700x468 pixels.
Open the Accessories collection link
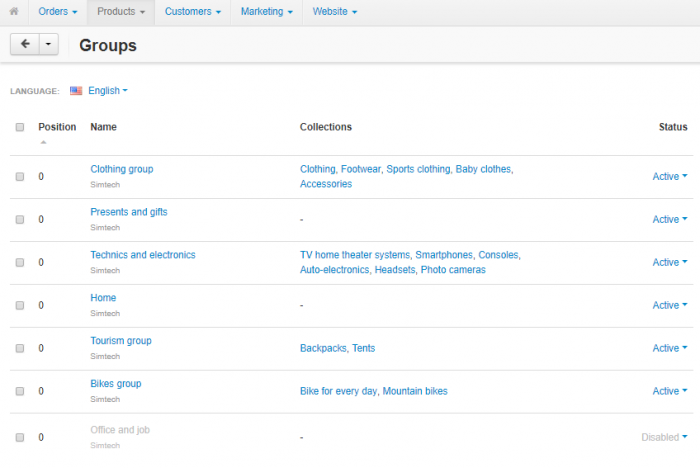pyautogui.click(x=326, y=184)
